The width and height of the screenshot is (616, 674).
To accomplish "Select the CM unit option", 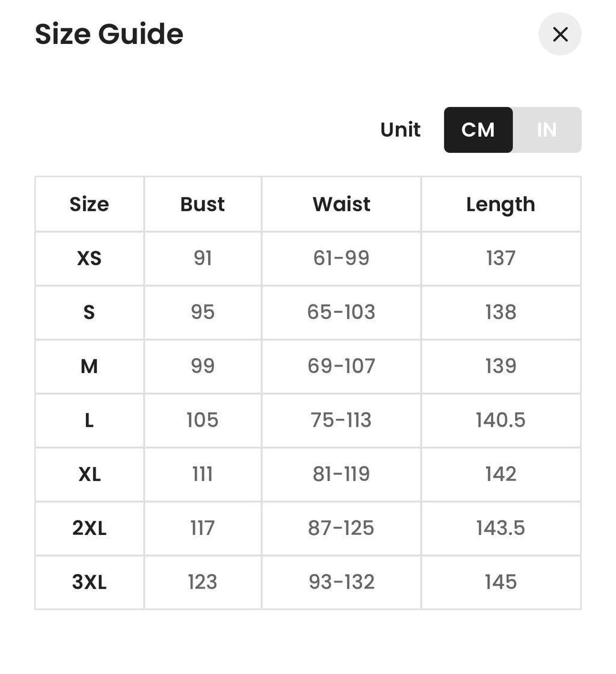I will 478,130.
